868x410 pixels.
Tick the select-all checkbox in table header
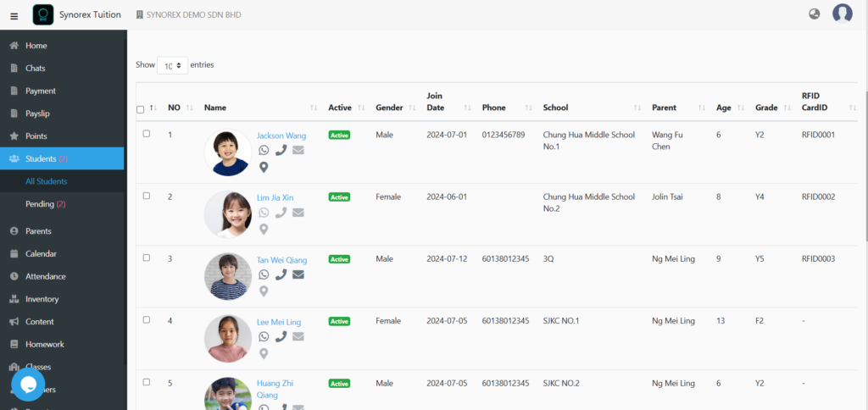tap(140, 109)
